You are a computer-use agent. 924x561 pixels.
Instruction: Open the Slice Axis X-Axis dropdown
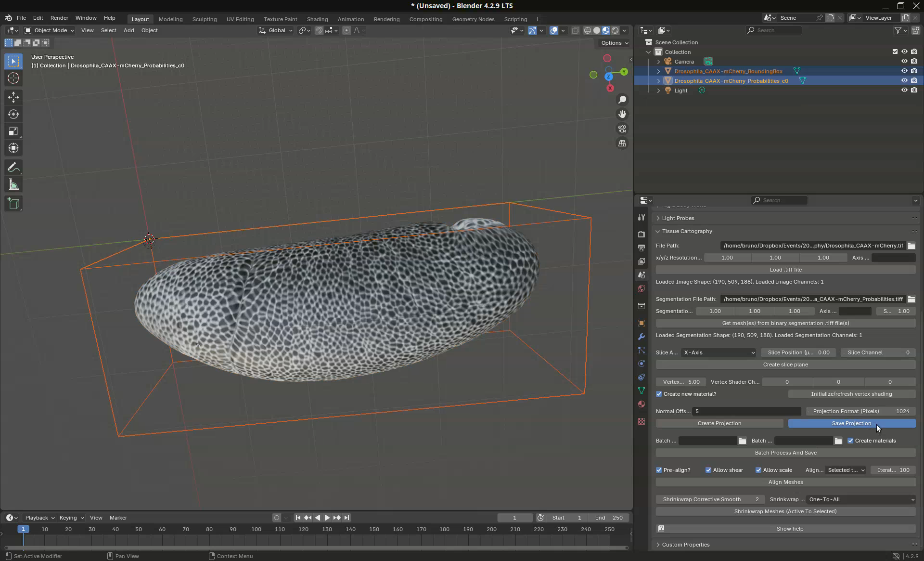[x=719, y=352]
